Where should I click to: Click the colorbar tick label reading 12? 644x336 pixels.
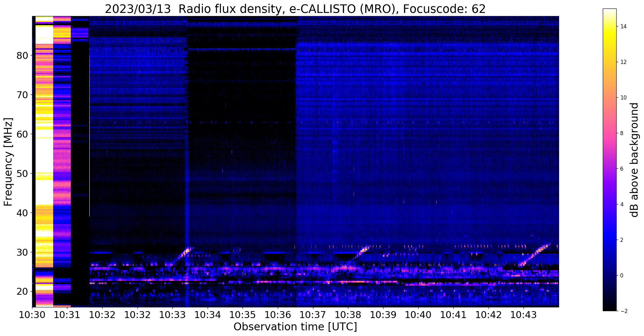point(623,62)
